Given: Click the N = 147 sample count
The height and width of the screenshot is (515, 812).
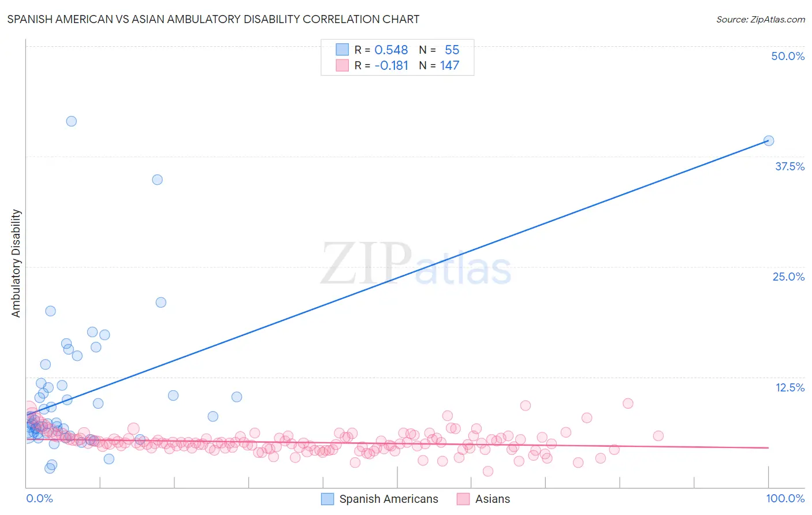Looking at the screenshot, I should click(439, 65).
